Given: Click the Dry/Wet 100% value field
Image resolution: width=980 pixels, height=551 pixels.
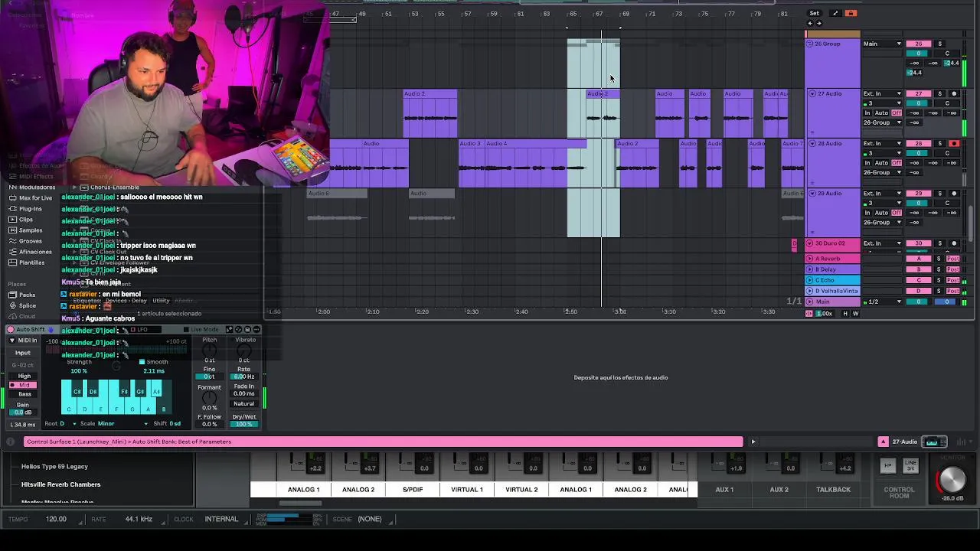Looking at the screenshot, I should 244,424.
